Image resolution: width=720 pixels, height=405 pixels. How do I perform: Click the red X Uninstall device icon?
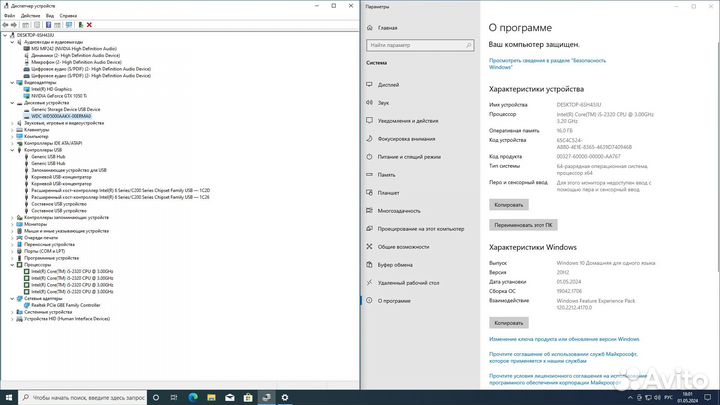point(89,25)
